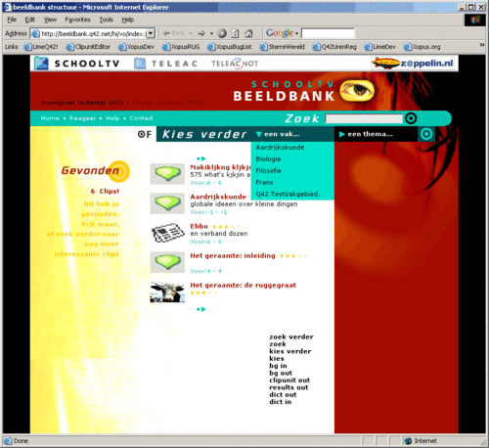Click the next-page arrow below results

(203, 309)
